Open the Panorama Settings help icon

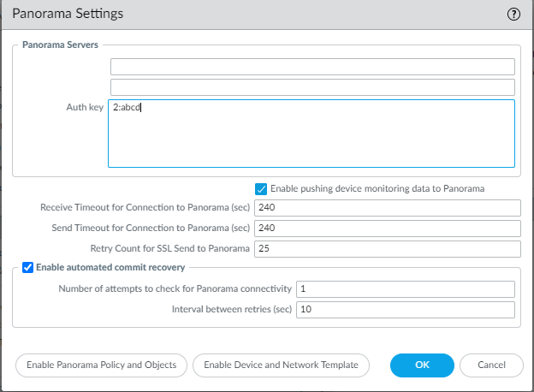point(513,15)
